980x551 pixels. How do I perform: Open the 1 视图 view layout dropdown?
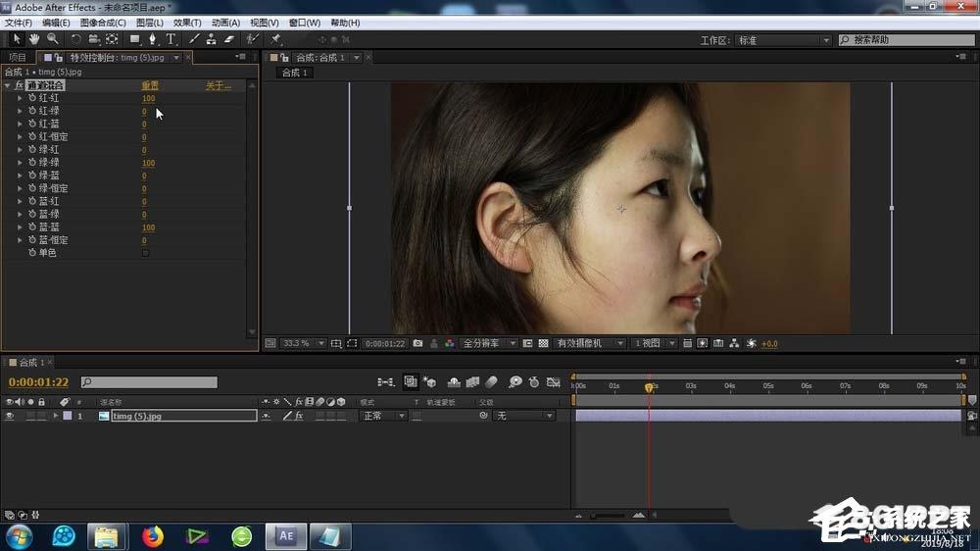coord(654,343)
